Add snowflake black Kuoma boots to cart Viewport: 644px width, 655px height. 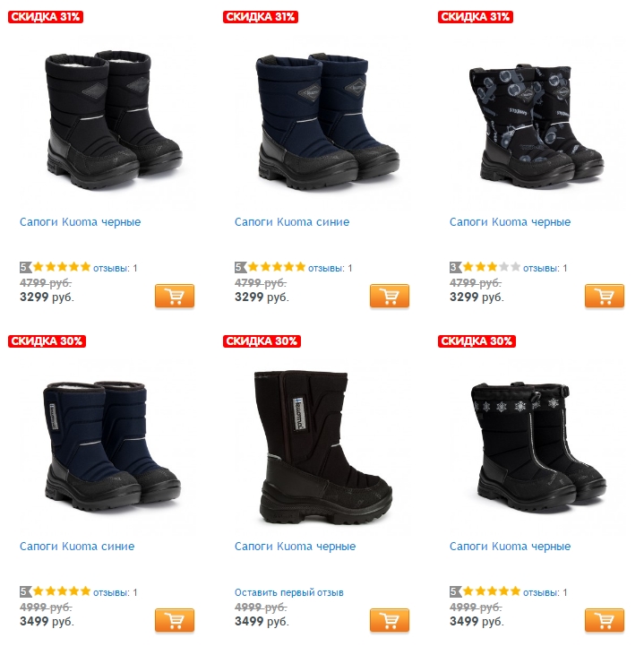pos(605,620)
